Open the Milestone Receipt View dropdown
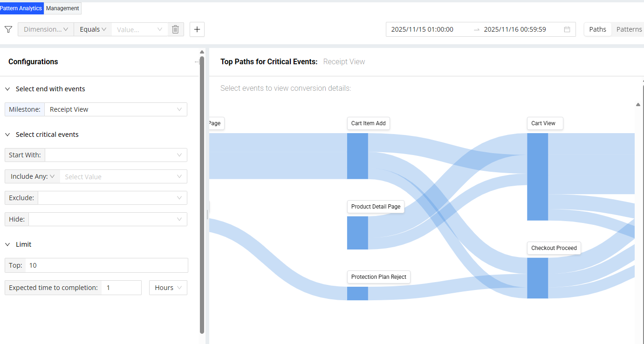This screenshot has height=344, width=644. tap(116, 109)
